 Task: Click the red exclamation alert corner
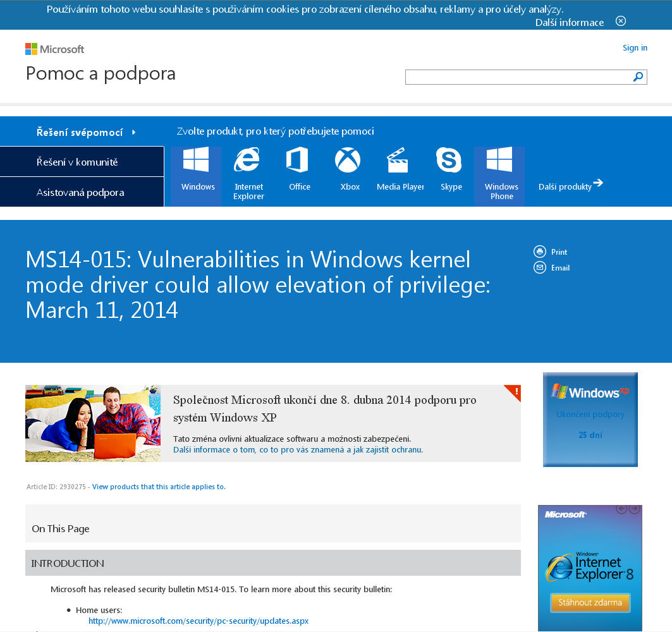[515, 391]
